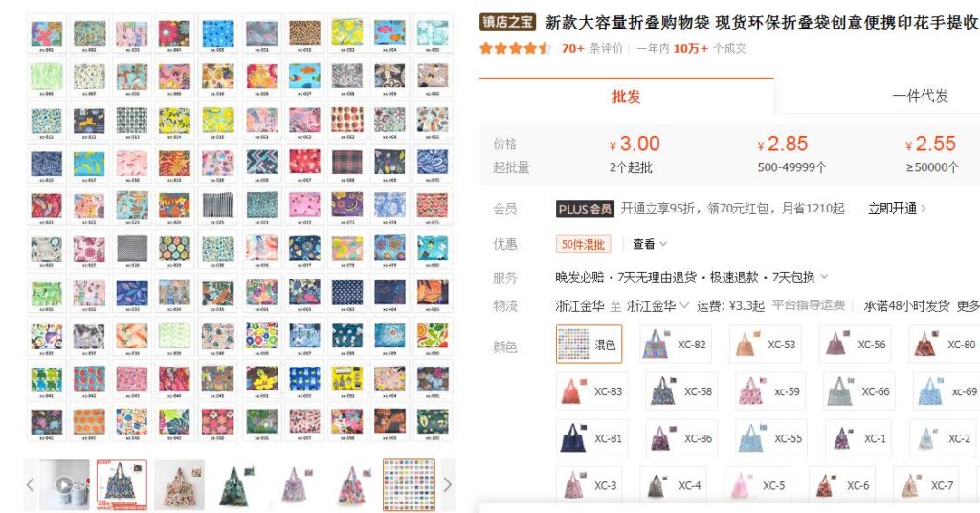
Task: Click the 50件混批 promotion tag
Action: click(x=583, y=244)
